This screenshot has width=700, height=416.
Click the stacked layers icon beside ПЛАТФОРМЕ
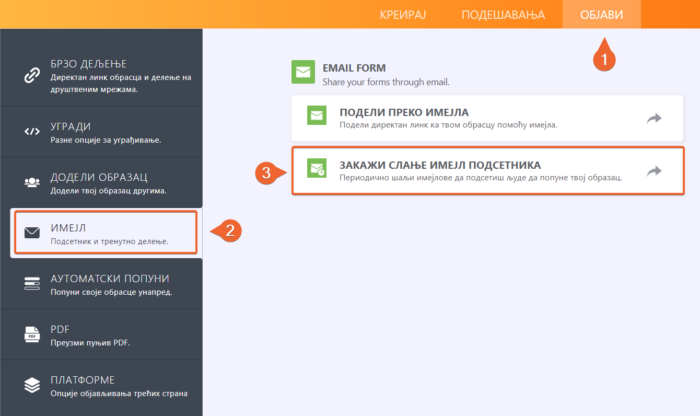pos(32,385)
